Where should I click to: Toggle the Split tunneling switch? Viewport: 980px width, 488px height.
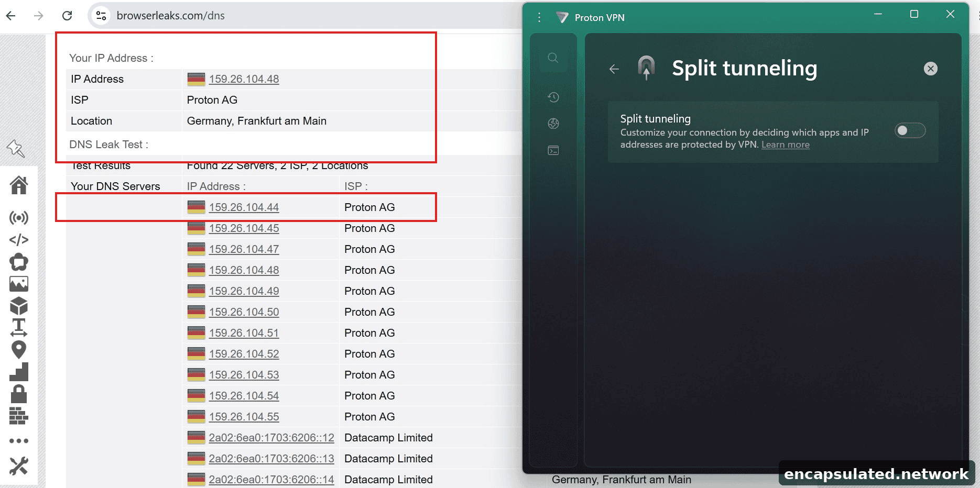(x=910, y=130)
